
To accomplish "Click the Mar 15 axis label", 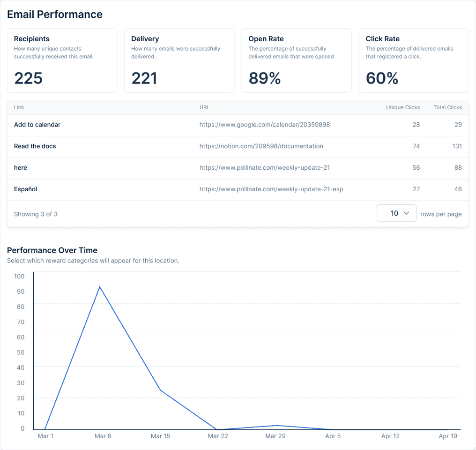I will click(x=160, y=436).
